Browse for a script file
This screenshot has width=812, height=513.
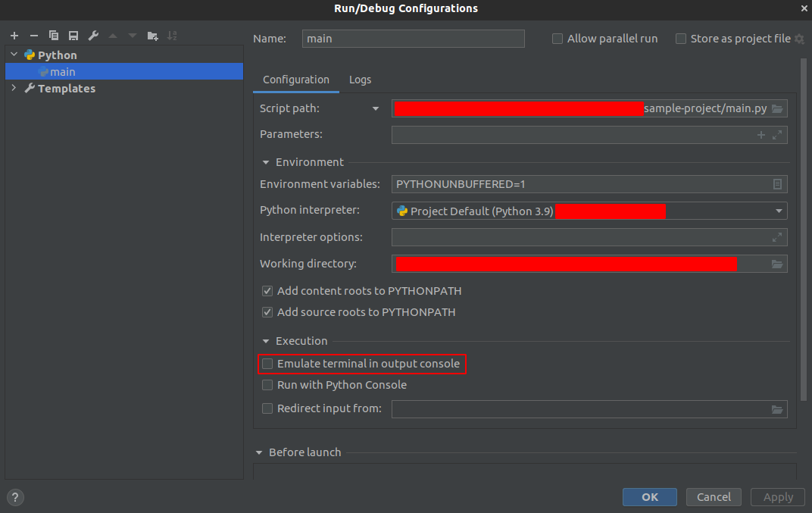point(777,108)
